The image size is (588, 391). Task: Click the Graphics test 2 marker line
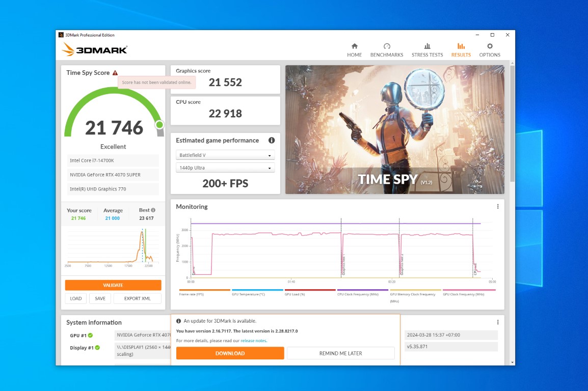point(399,248)
